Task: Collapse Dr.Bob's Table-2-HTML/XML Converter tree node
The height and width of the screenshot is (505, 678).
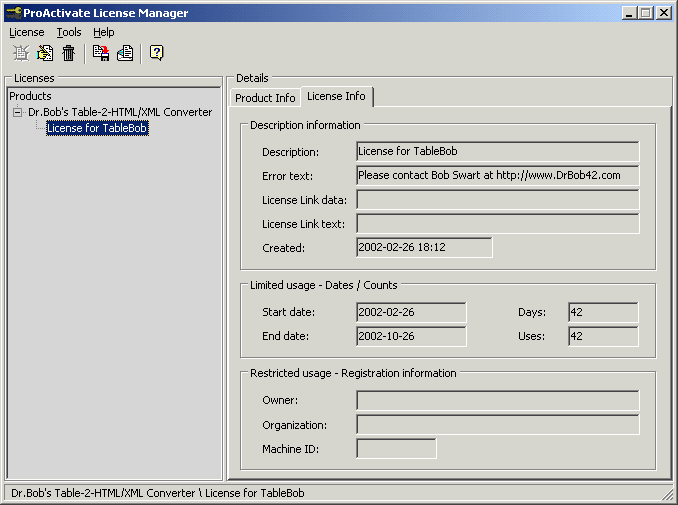Action: tap(17, 112)
